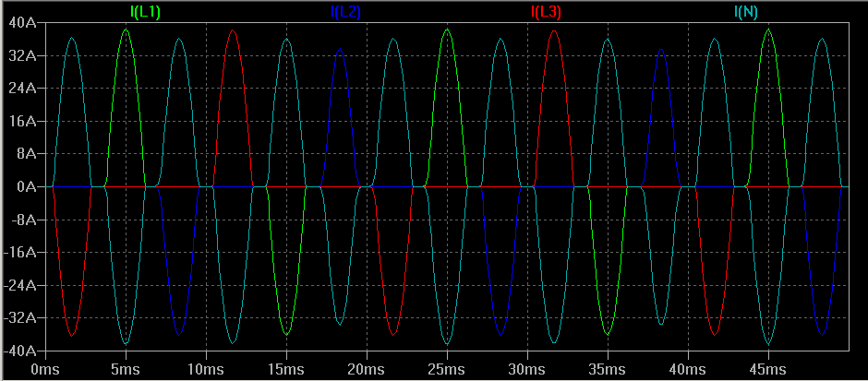The width and height of the screenshot is (868, 381).
Task: Click the 20ms time axis label
Action: coord(367,369)
